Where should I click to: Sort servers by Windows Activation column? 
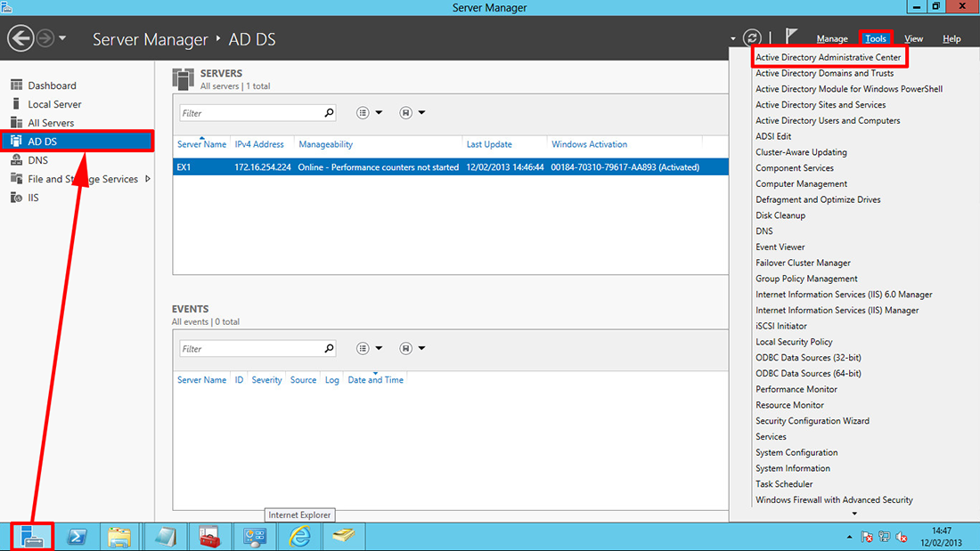pyautogui.click(x=589, y=144)
